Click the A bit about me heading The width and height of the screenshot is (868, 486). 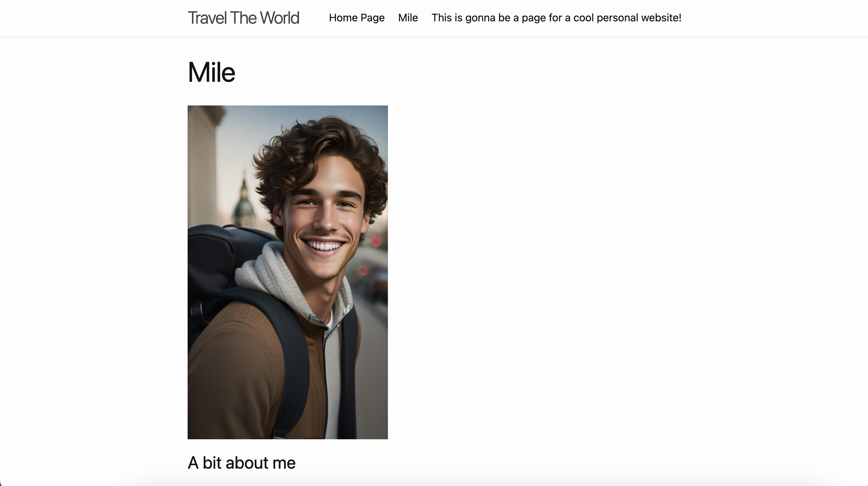click(x=242, y=463)
